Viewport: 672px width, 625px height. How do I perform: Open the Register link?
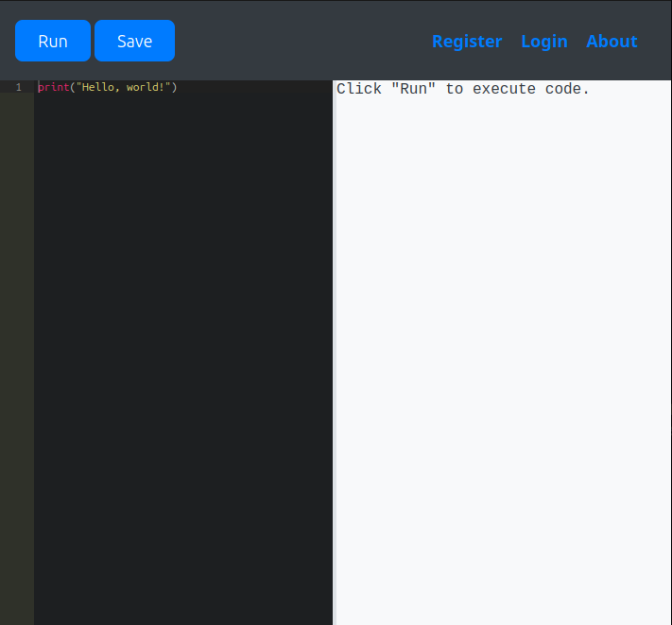pyautogui.click(x=466, y=41)
